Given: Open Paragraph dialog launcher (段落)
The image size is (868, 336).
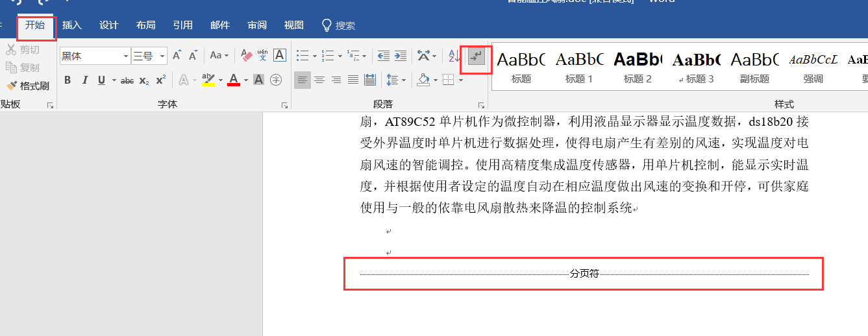Looking at the screenshot, I should coord(481,104).
